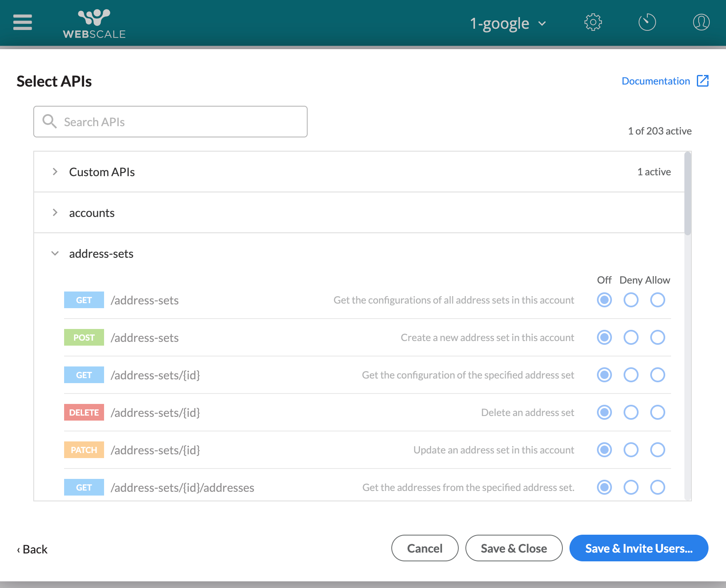Screen dimensions: 726x588
Task: Open the user profile icon
Action: click(x=701, y=22)
